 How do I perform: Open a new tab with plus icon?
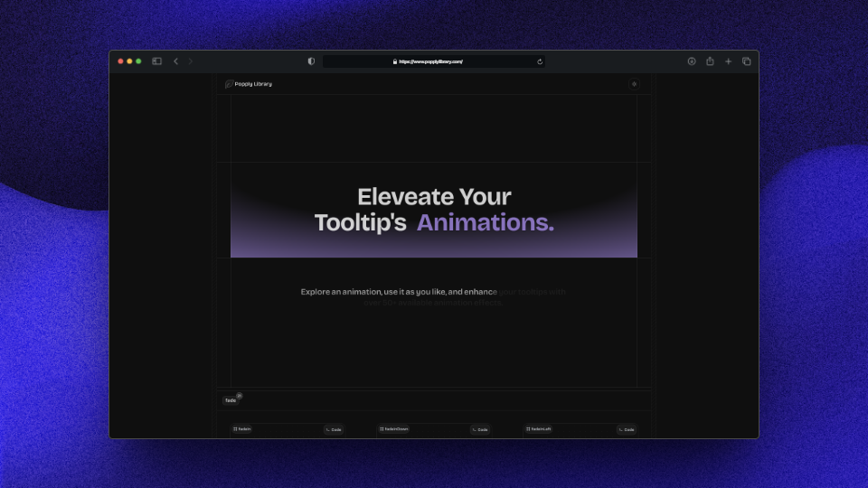[x=728, y=61]
